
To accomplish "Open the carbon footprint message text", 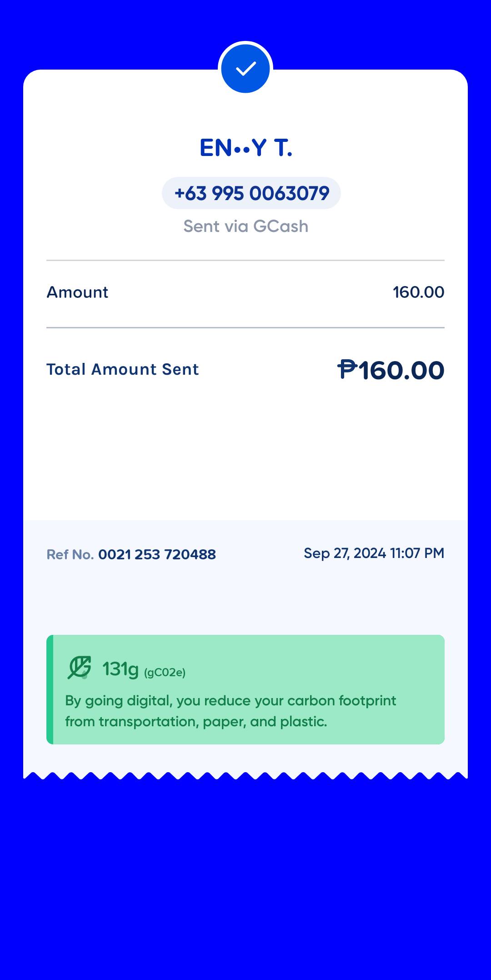I will 230,711.
